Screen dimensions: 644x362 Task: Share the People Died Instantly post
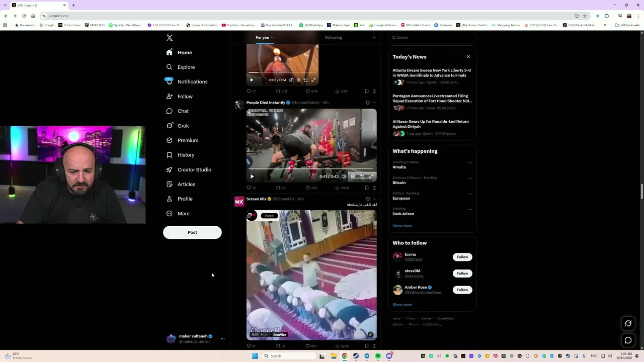click(x=374, y=188)
